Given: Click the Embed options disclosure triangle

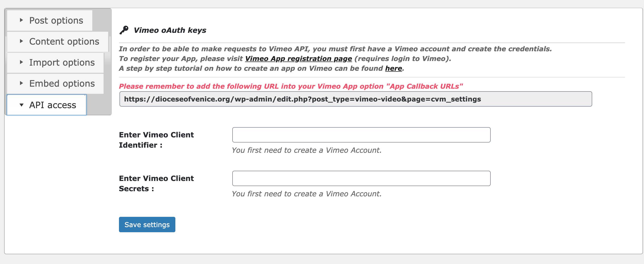Looking at the screenshot, I should point(22,83).
